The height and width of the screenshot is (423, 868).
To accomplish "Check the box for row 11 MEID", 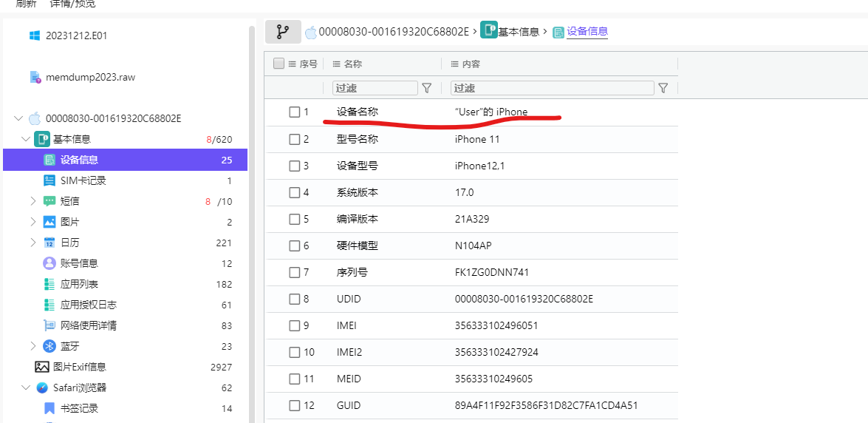I will (x=294, y=379).
